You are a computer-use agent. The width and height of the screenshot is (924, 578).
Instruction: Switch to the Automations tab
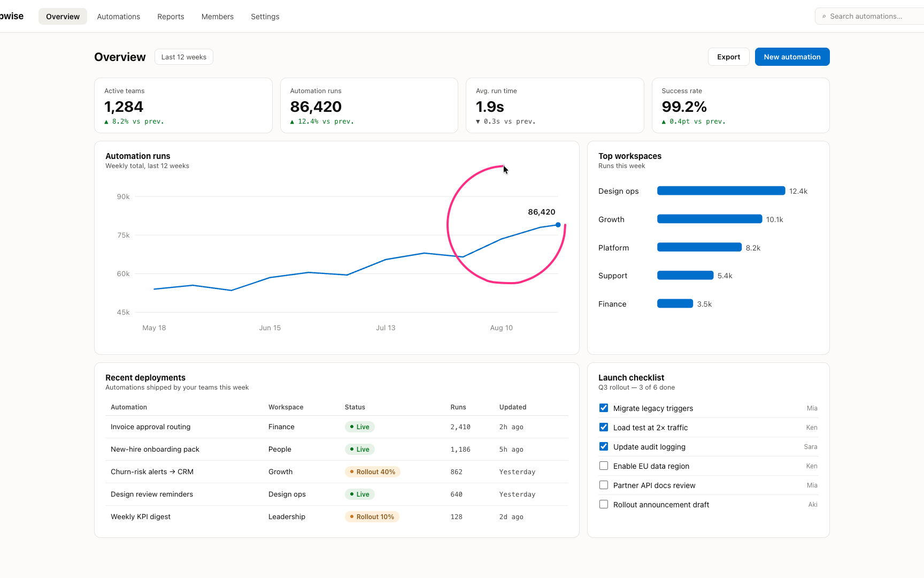click(x=119, y=17)
